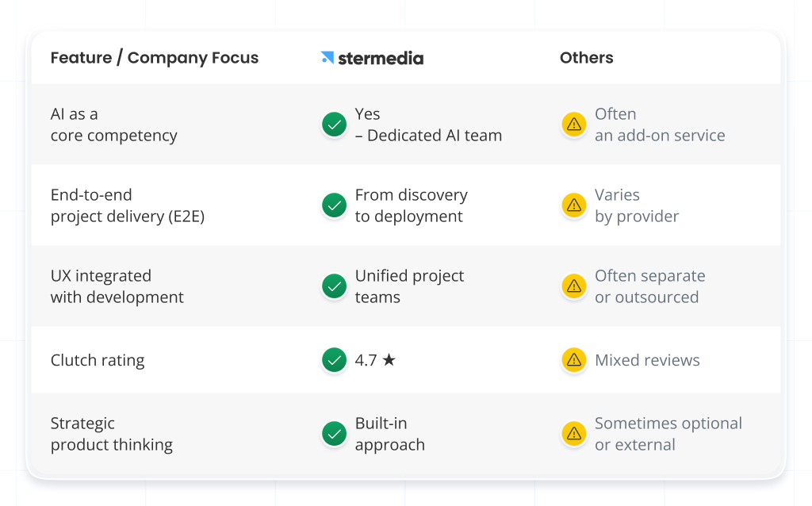Click the 'Mixed reviews' text
812x506 pixels.
tap(647, 360)
